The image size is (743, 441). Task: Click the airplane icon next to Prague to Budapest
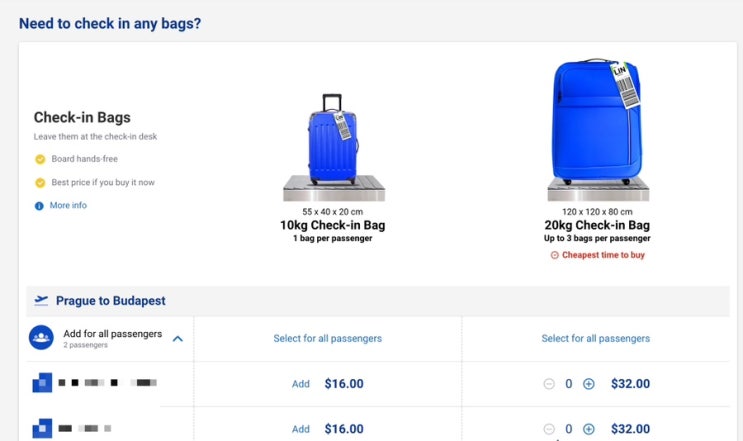point(41,300)
